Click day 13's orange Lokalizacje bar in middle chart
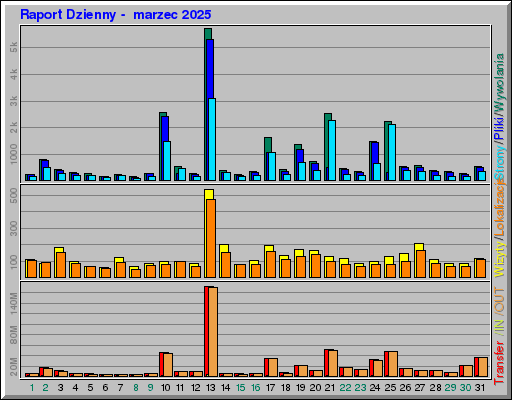 211,238
